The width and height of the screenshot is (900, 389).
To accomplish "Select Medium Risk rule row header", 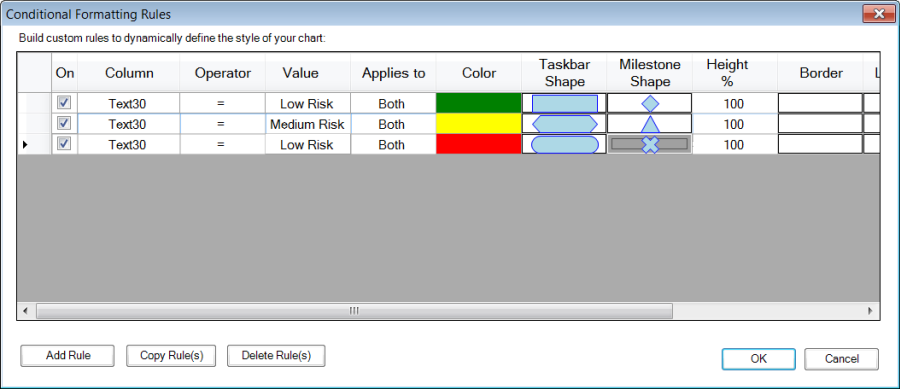I will (x=34, y=125).
